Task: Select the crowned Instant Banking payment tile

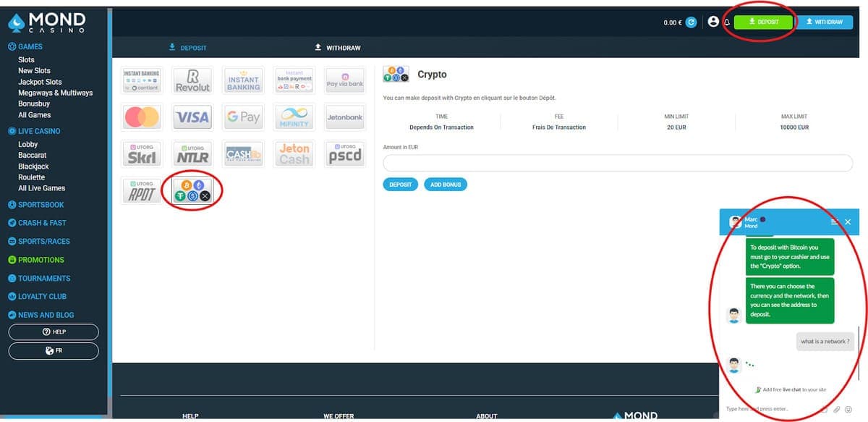Action: pos(243,80)
